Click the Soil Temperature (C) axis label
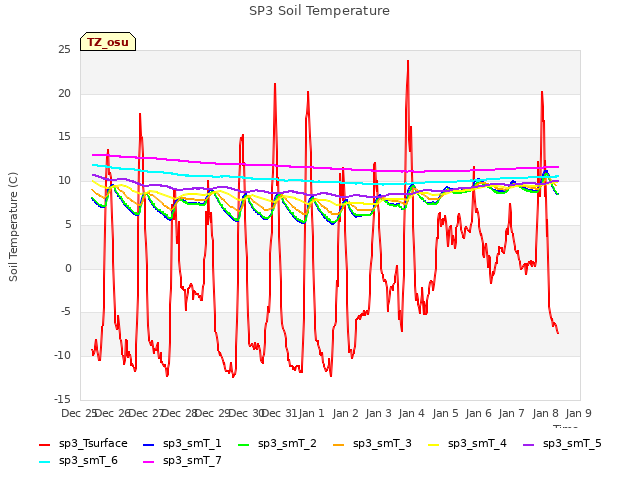Viewport: 640px width, 480px height. coord(13,227)
